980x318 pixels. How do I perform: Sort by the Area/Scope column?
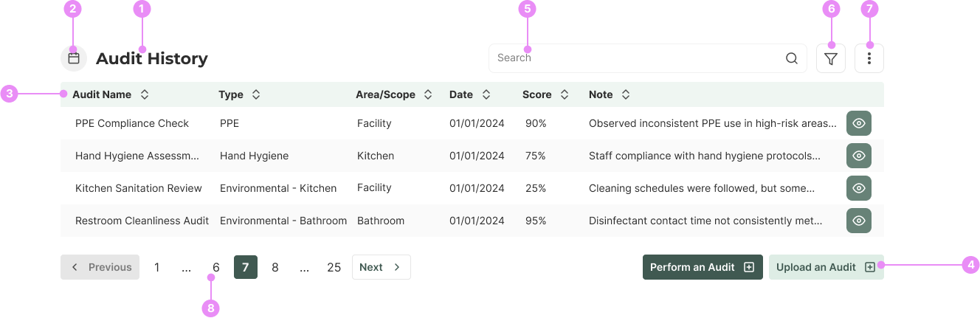tap(428, 94)
